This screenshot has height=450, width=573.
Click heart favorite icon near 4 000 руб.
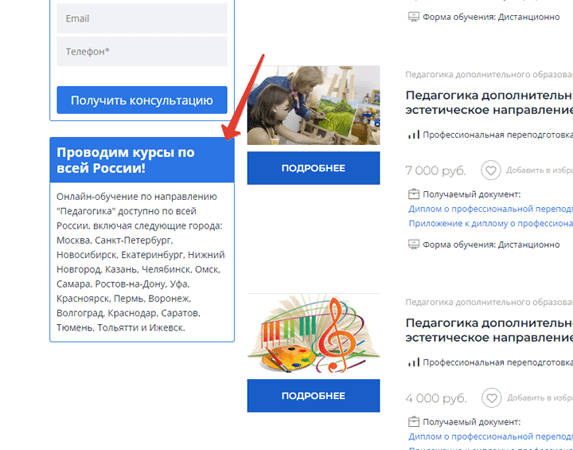491,398
